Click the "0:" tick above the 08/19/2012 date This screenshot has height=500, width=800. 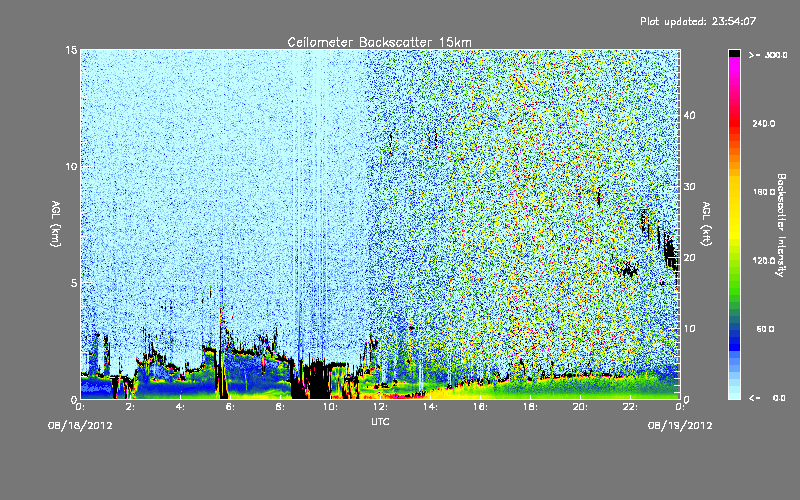680,407
